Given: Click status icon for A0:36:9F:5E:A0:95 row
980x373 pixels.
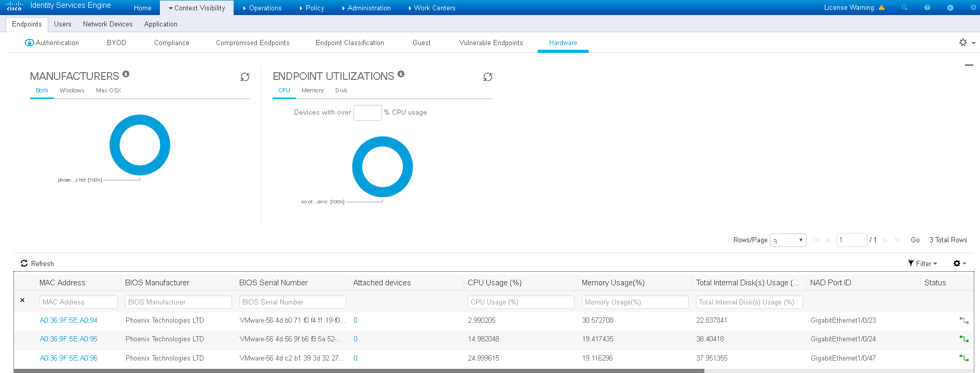Looking at the screenshot, I should click(964, 339).
